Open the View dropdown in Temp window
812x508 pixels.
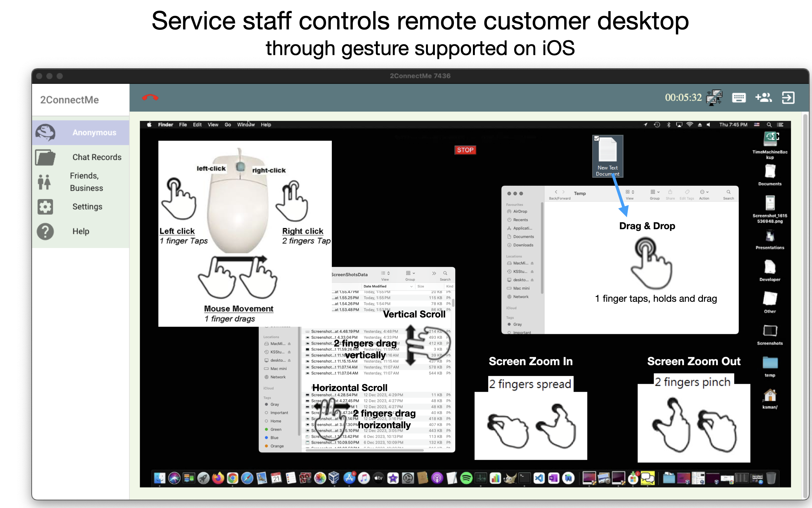point(630,194)
